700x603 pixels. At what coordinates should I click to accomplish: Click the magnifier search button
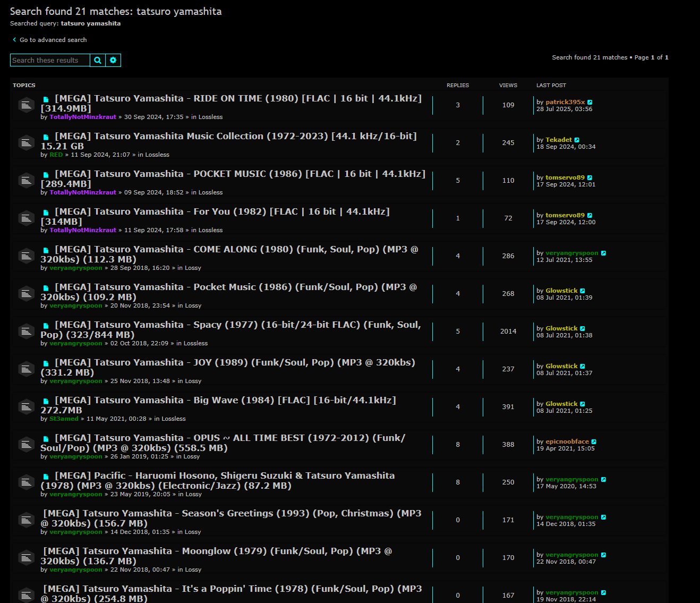98,61
